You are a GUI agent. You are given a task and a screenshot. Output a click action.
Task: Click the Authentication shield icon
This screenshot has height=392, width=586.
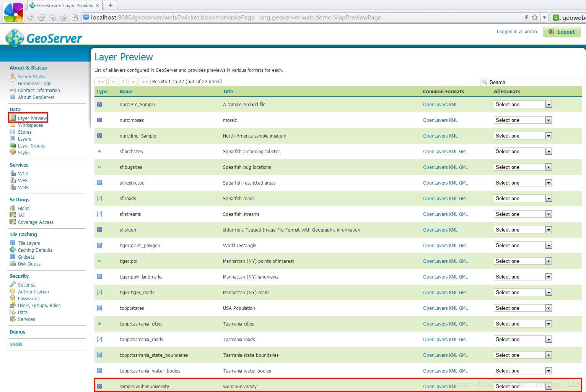coord(13,292)
